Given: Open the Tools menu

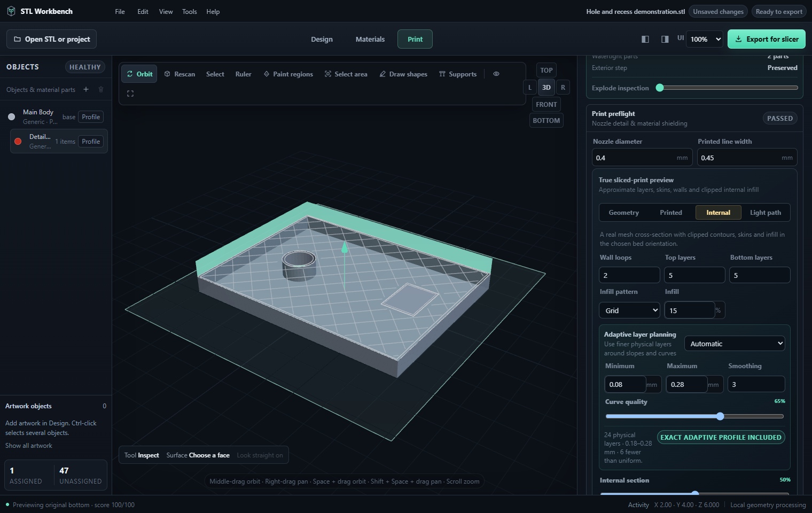Looking at the screenshot, I should coord(190,11).
